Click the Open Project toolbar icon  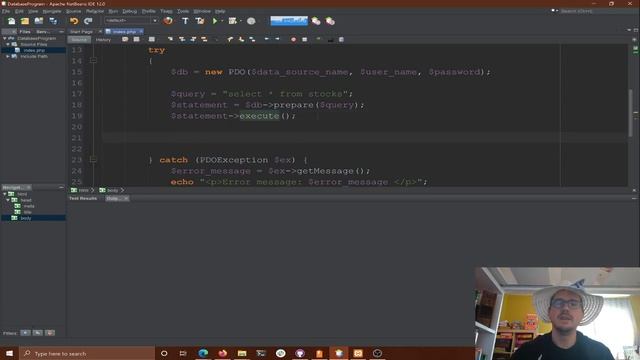[39, 21]
